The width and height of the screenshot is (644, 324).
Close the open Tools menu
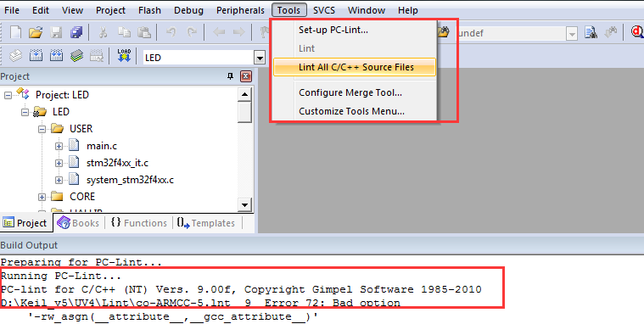tap(288, 10)
